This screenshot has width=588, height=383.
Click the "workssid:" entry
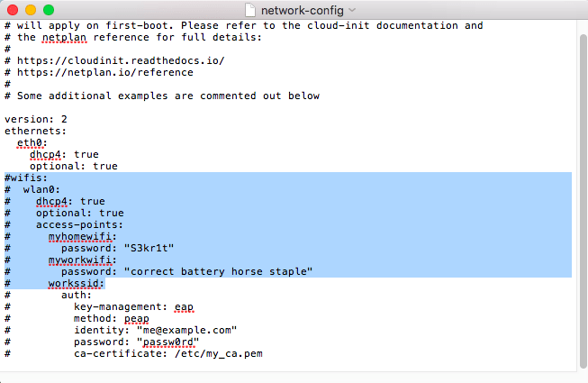coord(77,283)
